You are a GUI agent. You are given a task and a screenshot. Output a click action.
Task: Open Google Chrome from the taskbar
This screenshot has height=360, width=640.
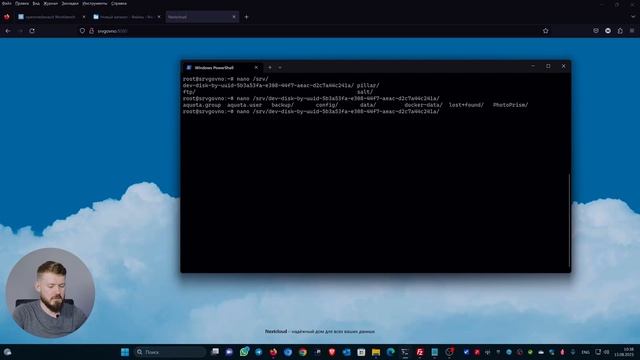pos(302,352)
